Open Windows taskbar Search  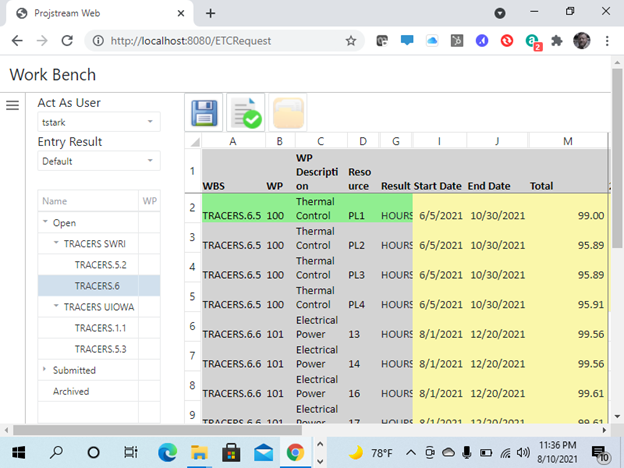pos(56,452)
